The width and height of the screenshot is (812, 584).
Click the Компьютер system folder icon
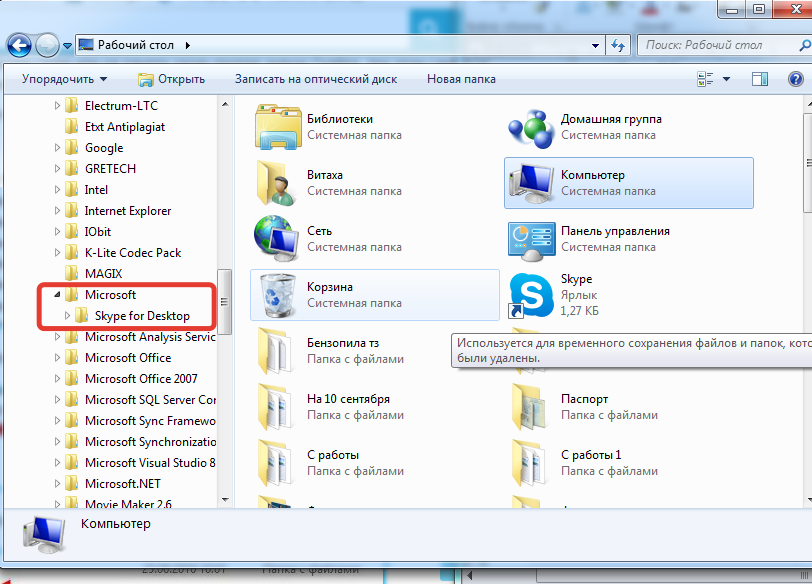point(531,183)
